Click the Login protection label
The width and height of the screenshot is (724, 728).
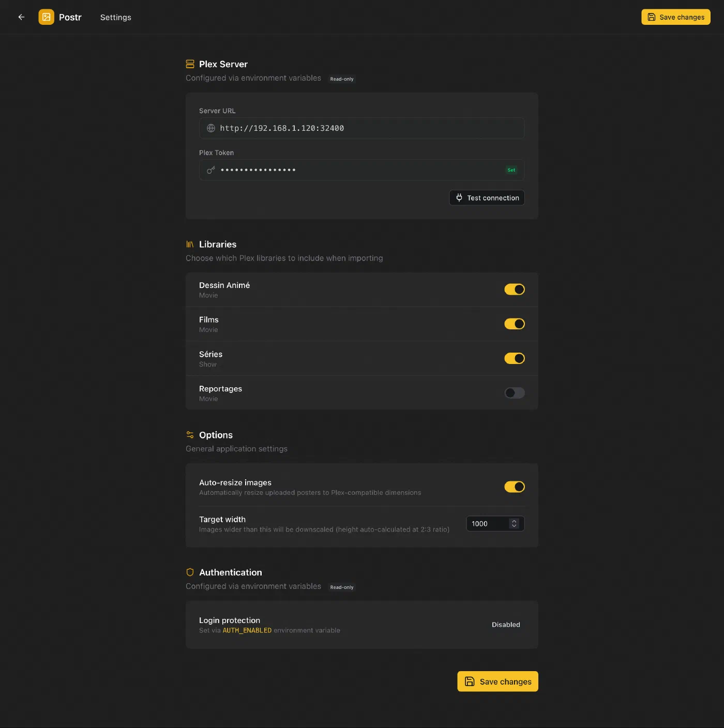(x=230, y=620)
